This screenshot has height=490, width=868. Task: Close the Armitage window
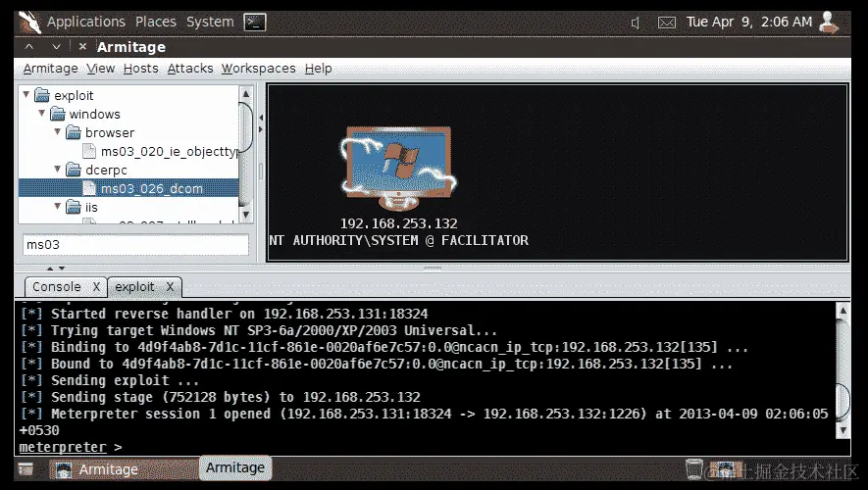click(82, 46)
